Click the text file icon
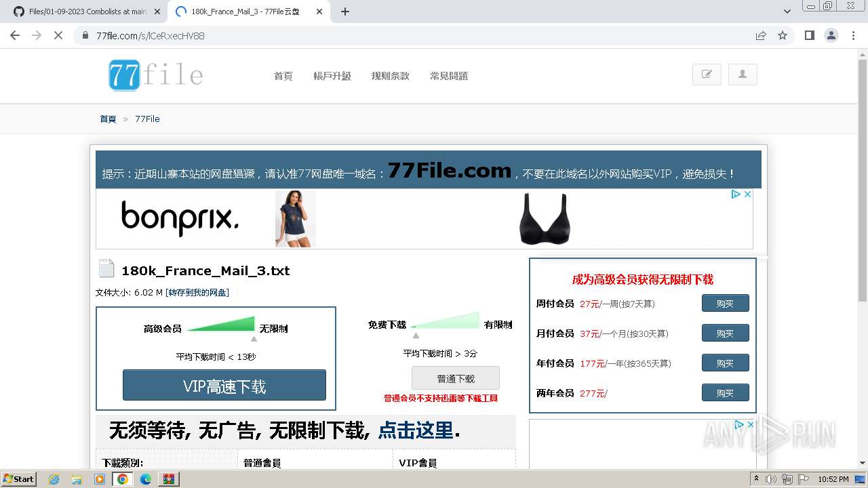This screenshot has width=868, height=488. point(106,268)
